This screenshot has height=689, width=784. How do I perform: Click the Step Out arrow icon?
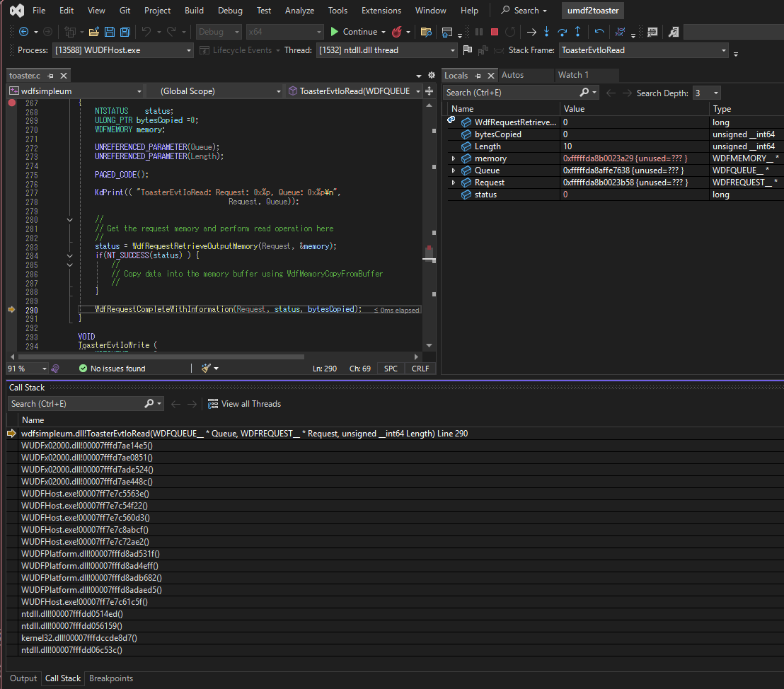(x=577, y=32)
